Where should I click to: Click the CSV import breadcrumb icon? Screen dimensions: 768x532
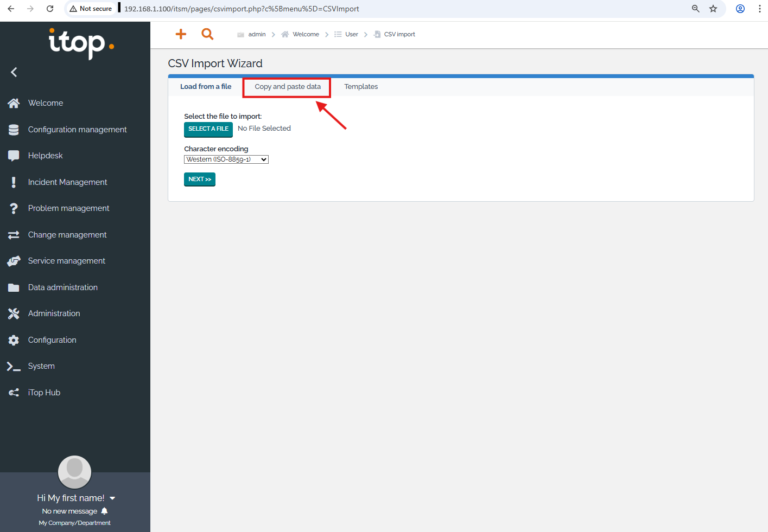tap(377, 34)
